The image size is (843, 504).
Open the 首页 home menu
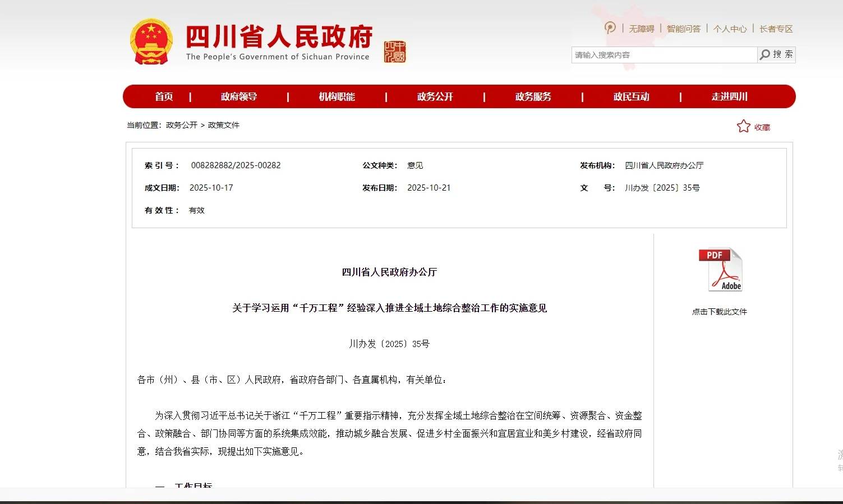pos(164,96)
